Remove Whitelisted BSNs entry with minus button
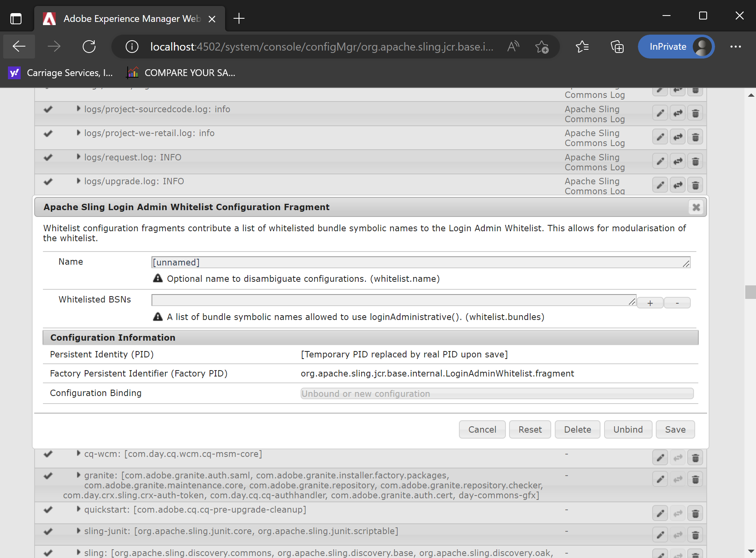 [x=677, y=303]
